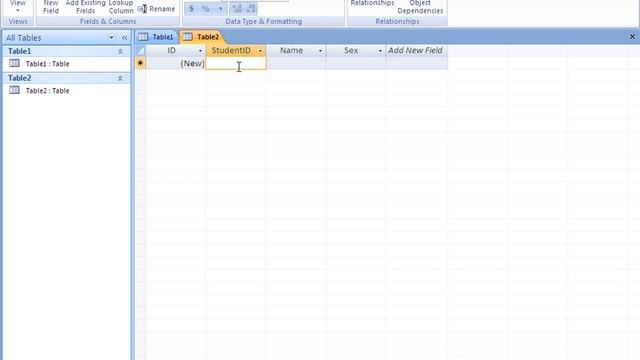Image resolution: width=640 pixels, height=360 pixels.
Task: Click the (New) ID cell
Action: click(176, 63)
